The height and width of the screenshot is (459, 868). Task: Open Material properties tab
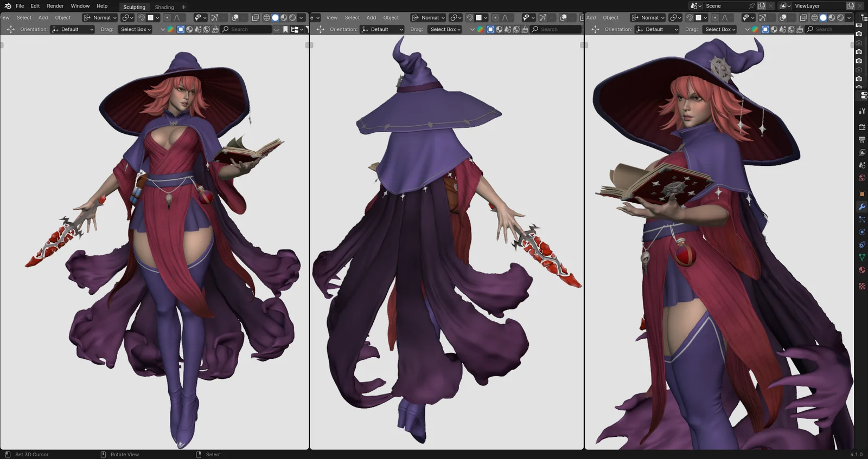click(862, 270)
